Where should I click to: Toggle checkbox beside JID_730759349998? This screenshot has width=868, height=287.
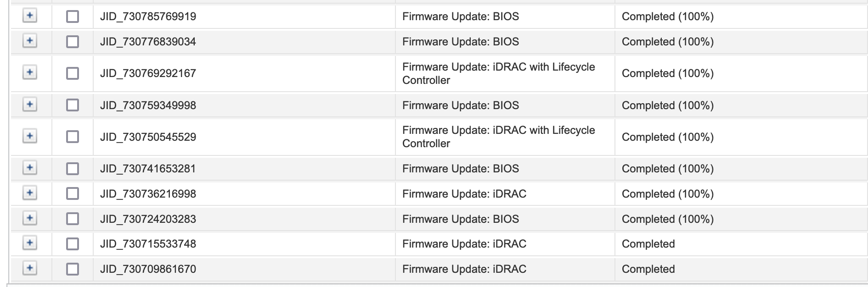(73, 105)
